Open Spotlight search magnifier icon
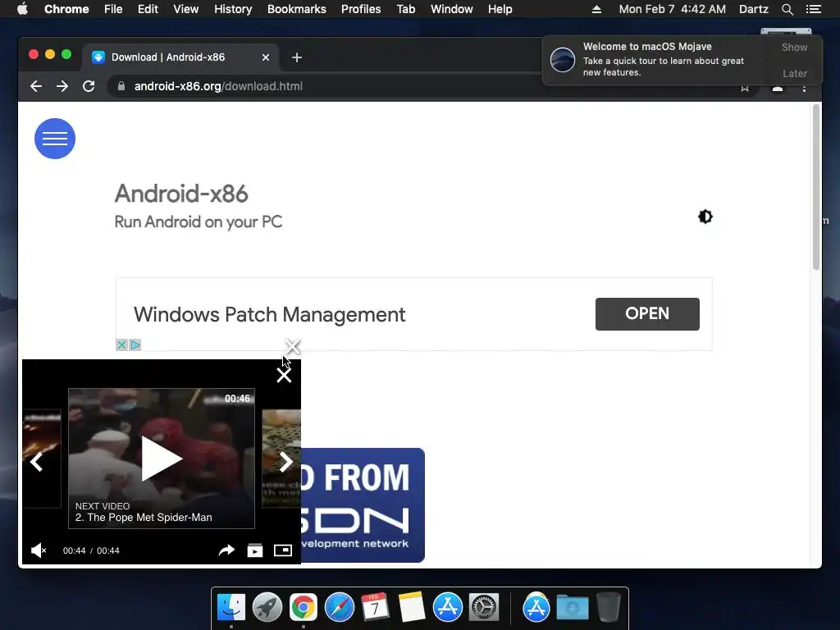This screenshot has width=840, height=630. pyautogui.click(x=787, y=9)
